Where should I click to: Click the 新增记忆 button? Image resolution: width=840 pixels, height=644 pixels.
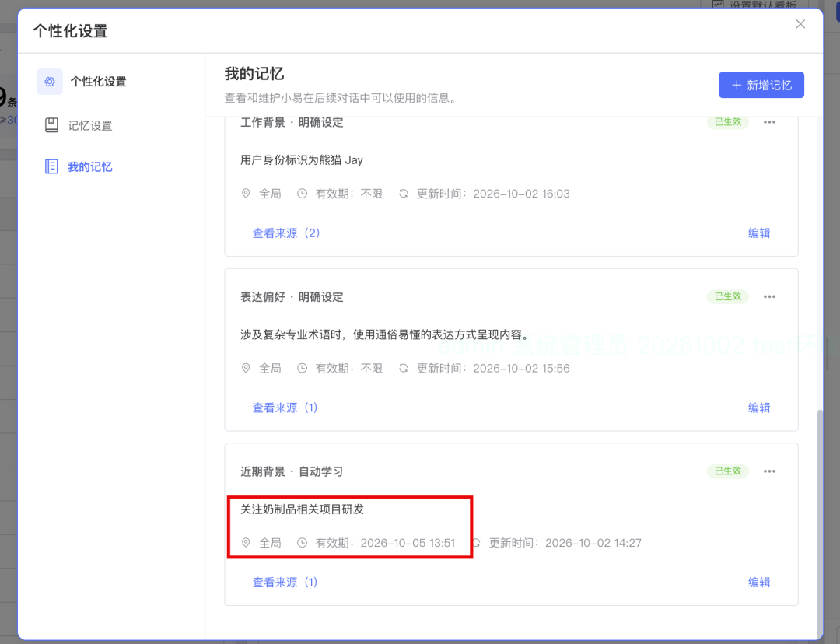[x=761, y=85]
